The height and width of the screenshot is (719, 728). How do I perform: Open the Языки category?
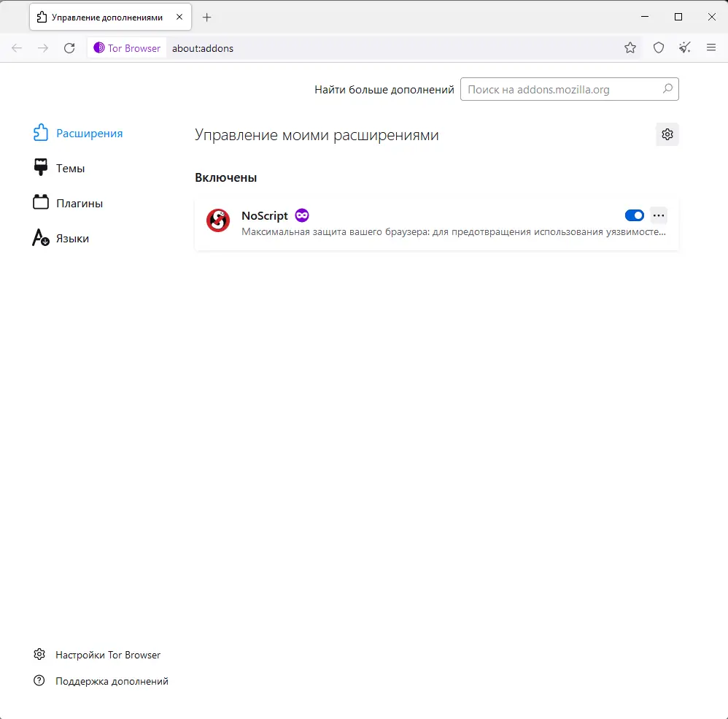coord(61,238)
